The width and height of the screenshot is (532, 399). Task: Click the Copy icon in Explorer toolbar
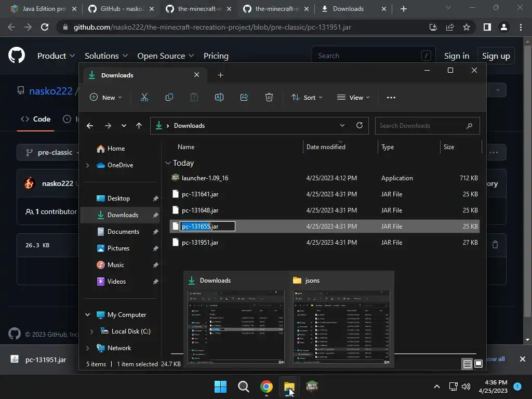(169, 97)
